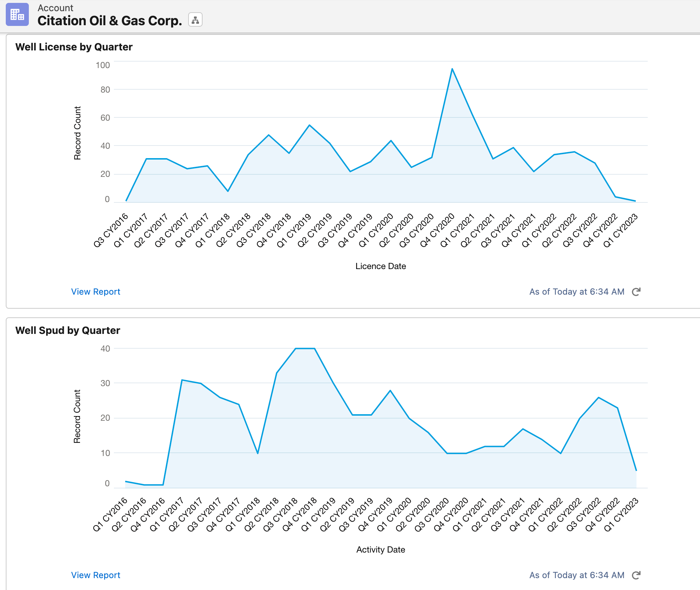Image resolution: width=700 pixels, height=590 pixels.
Task: Click the Q1 CY2019 peak in License chart
Action: [x=309, y=125]
